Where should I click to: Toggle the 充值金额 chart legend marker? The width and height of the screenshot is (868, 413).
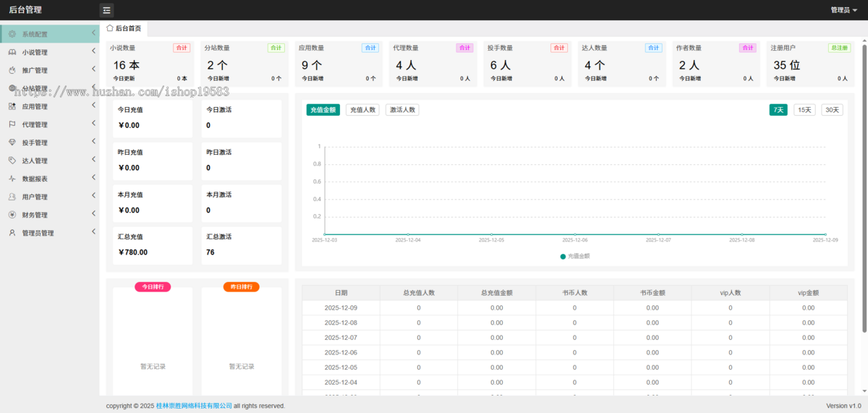[563, 256]
